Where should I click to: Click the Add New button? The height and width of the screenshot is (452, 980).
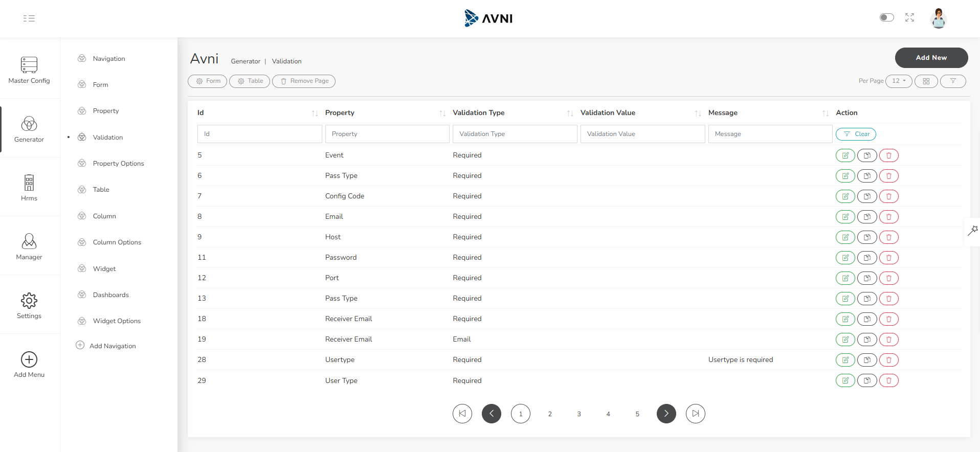pos(931,58)
